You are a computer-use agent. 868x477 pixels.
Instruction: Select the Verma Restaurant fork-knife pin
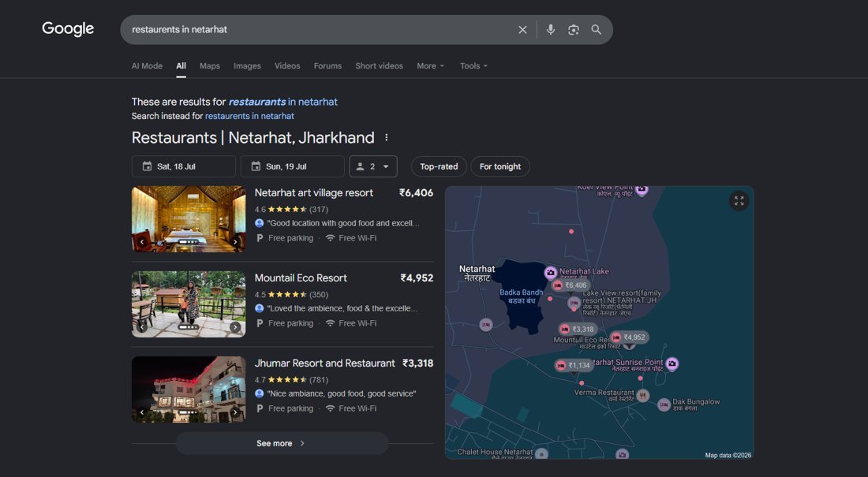pos(642,396)
